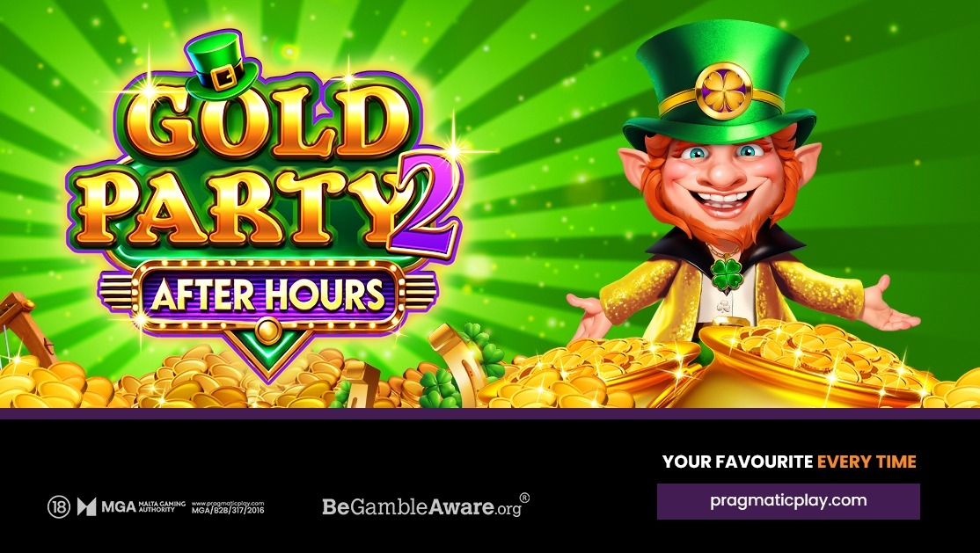Click the 18+ age restriction icon
This screenshot has width=980, height=553.
click(59, 506)
